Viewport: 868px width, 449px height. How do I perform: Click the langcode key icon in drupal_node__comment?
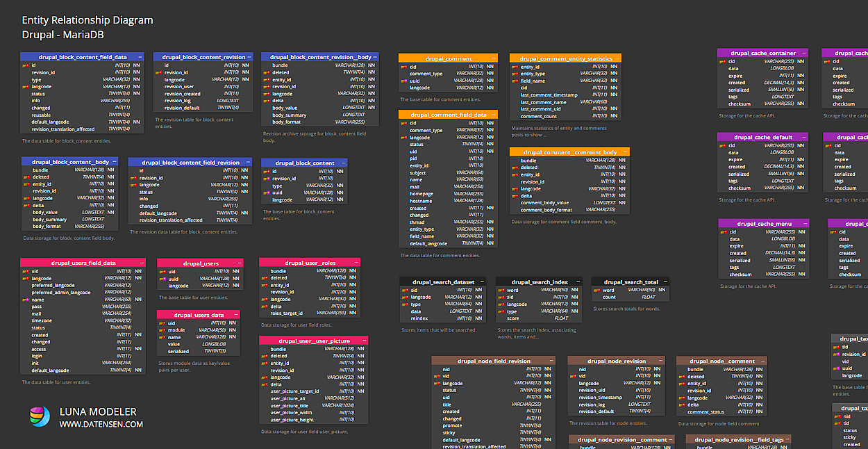point(681,398)
